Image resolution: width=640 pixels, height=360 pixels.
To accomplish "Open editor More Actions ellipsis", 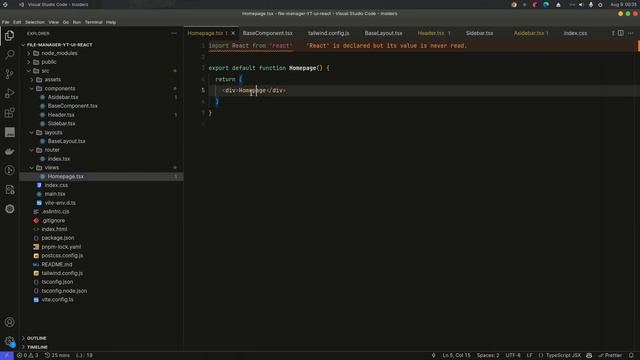I will [631, 33].
